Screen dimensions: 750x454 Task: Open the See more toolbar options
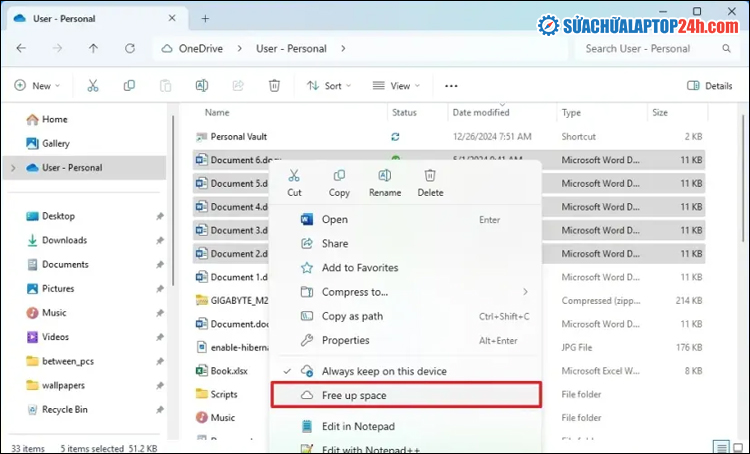pos(451,86)
